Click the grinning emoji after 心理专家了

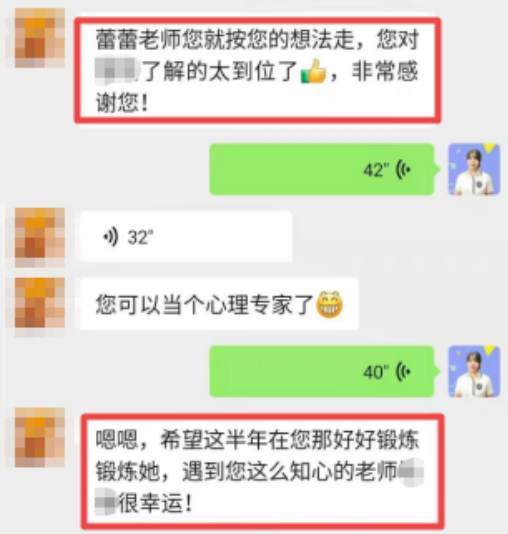point(329,304)
